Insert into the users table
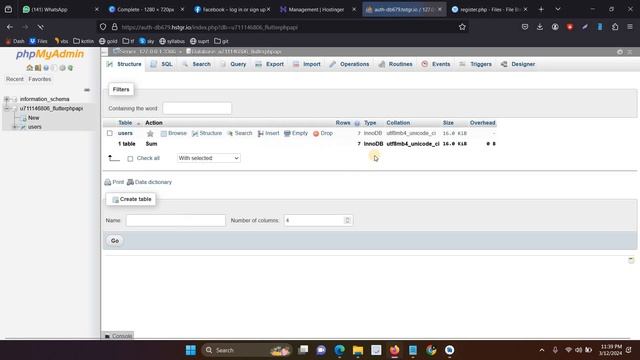640x360 pixels. pos(268,133)
